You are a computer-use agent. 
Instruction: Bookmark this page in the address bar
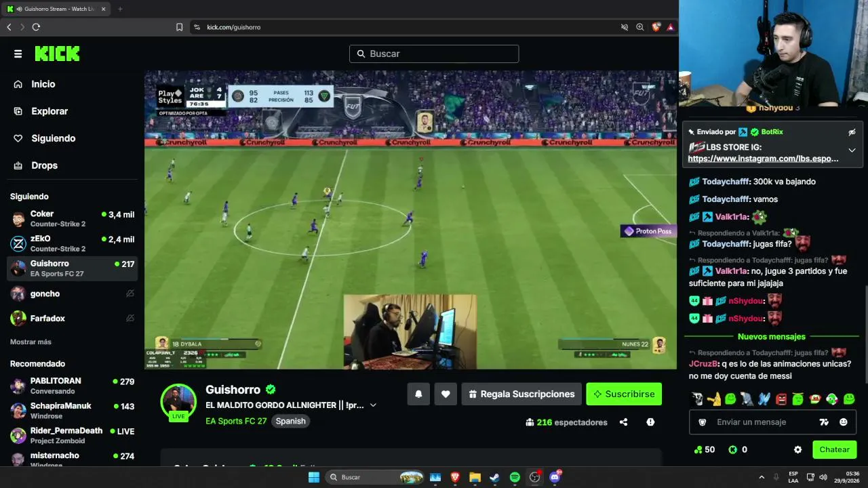coord(179,27)
